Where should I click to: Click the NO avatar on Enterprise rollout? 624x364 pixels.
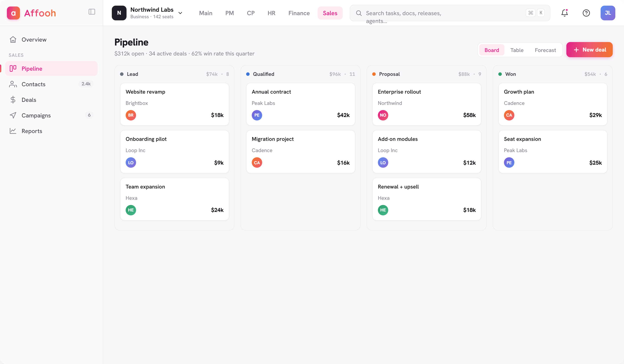pyautogui.click(x=383, y=115)
